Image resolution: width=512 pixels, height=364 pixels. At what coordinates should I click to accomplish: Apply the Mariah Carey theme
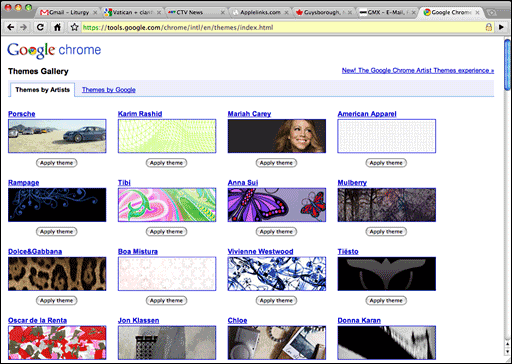pos(276,163)
